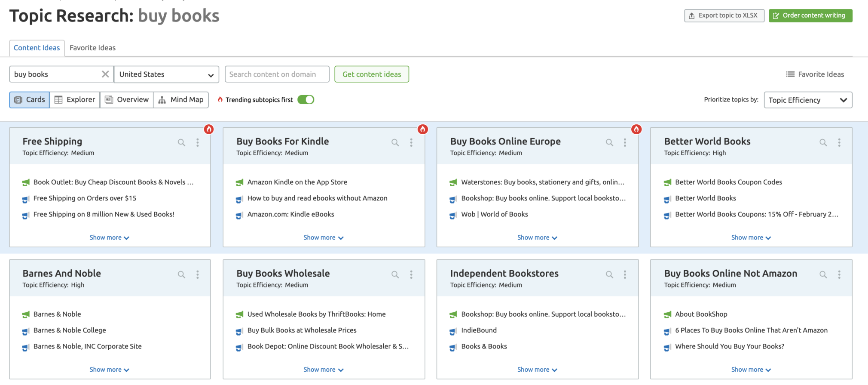Open three-dot menu on Barnes And Noble card
868x385 pixels.
(x=198, y=274)
